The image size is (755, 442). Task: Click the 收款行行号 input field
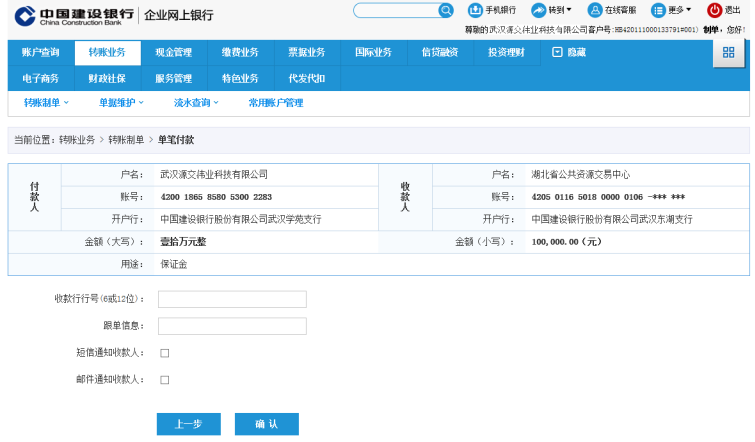[x=232, y=299]
